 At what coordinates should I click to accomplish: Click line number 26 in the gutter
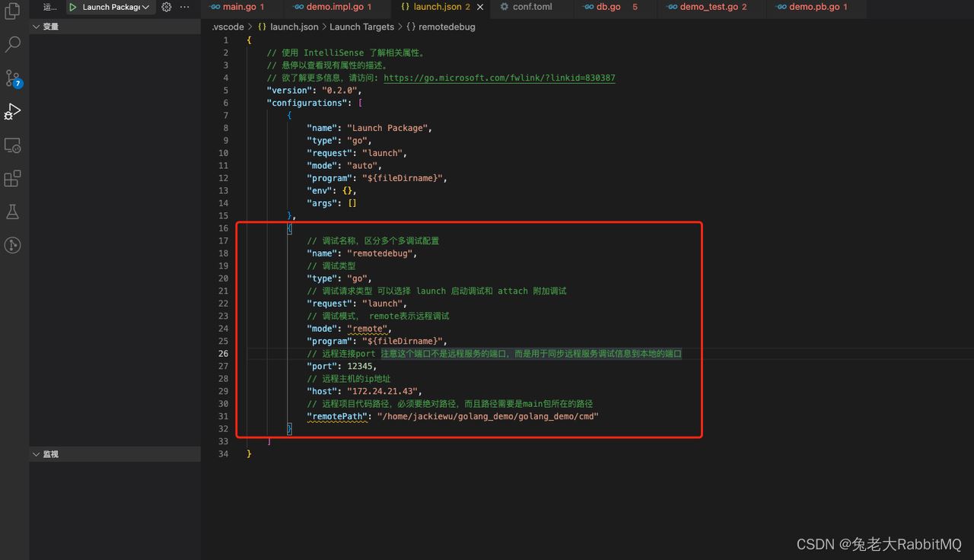click(x=223, y=353)
